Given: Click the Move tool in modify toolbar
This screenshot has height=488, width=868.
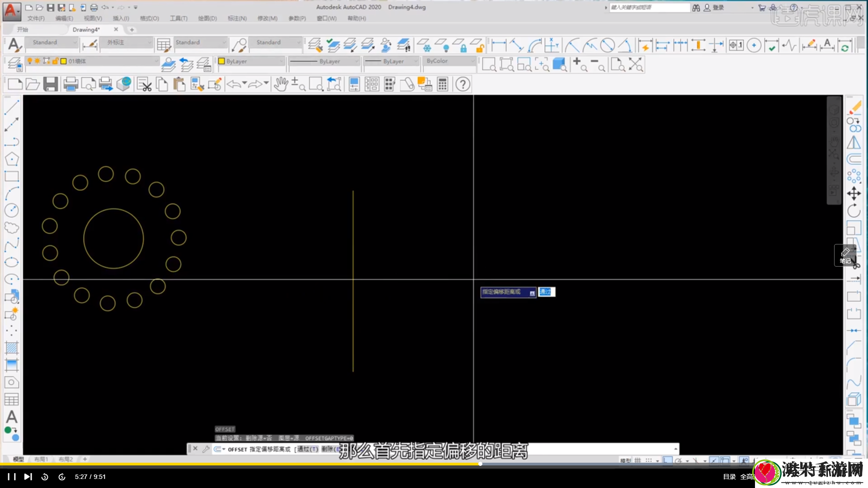Looking at the screenshot, I should tap(854, 193).
